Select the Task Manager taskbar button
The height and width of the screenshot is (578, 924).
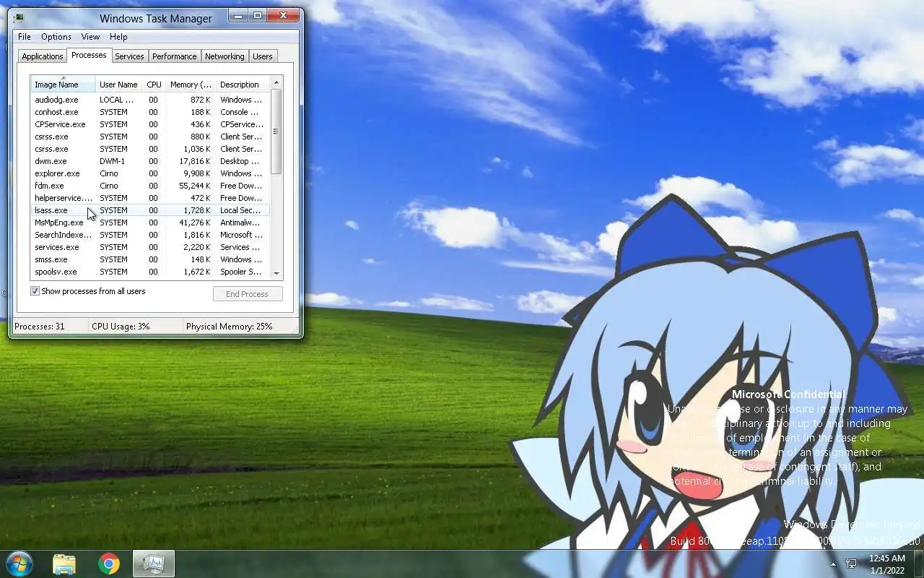pyautogui.click(x=154, y=564)
